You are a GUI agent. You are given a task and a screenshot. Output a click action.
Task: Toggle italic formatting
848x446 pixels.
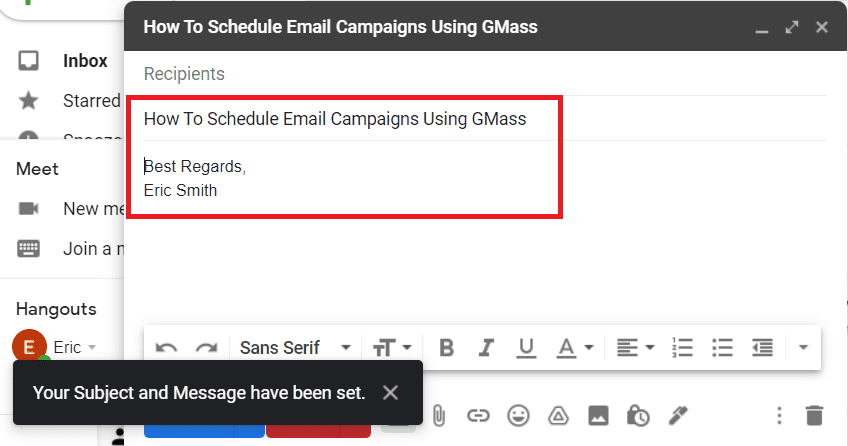[x=487, y=348]
